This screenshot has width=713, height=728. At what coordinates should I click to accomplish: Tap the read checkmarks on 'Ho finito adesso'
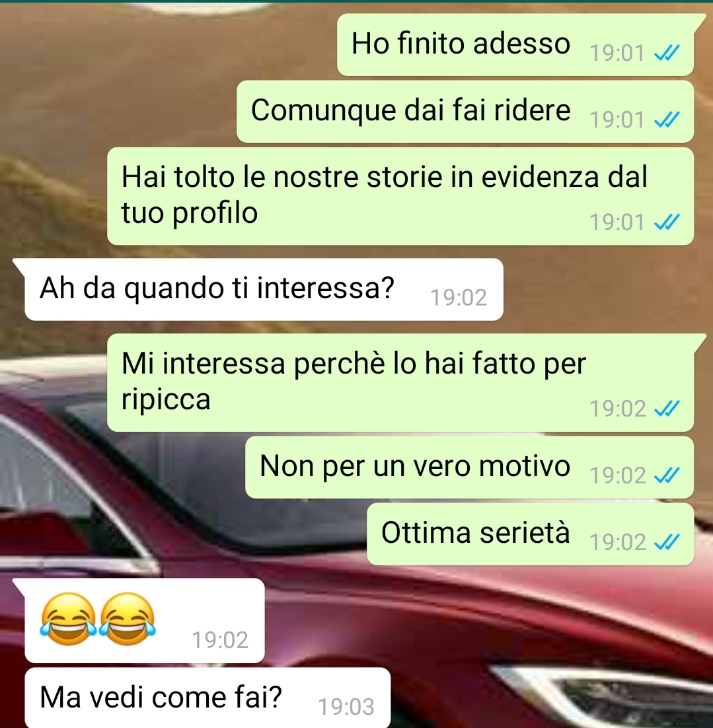coord(667,53)
